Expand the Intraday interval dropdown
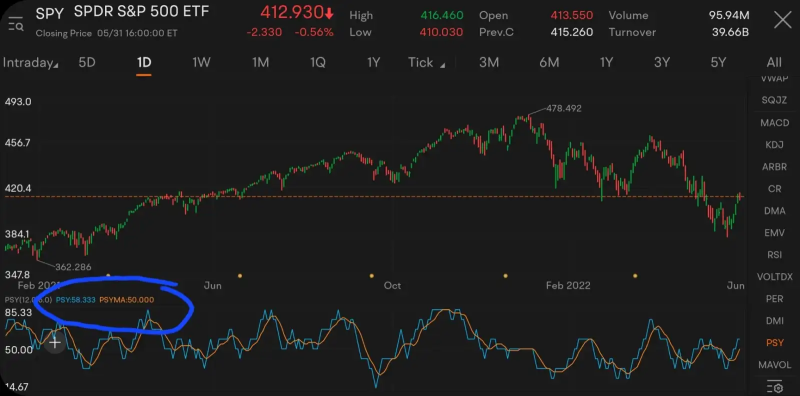The height and width of the screenshot is (396, 800). click(30, 63)
